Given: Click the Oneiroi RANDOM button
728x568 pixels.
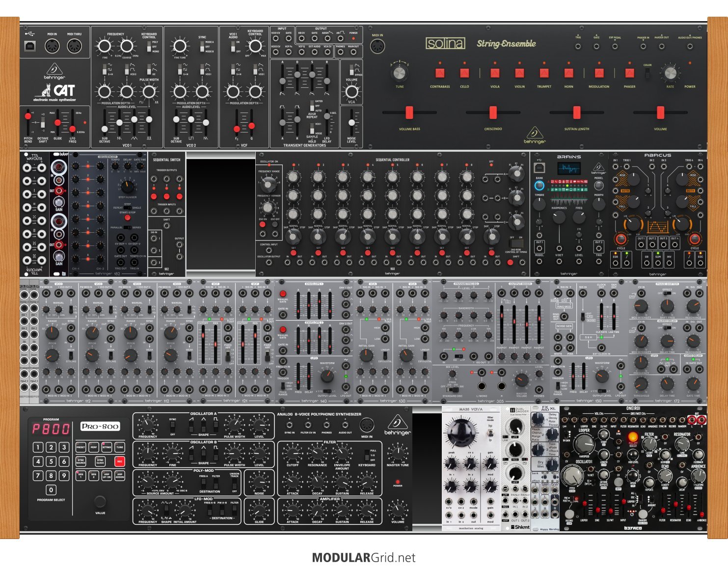Looking at the screenshot, I should [643, 514].
